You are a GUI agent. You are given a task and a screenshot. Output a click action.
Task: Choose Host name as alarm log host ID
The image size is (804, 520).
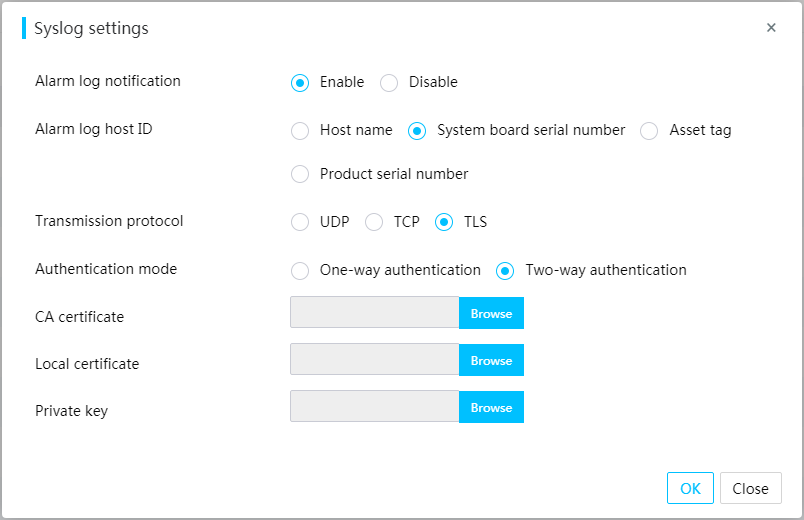coord(300,131)
